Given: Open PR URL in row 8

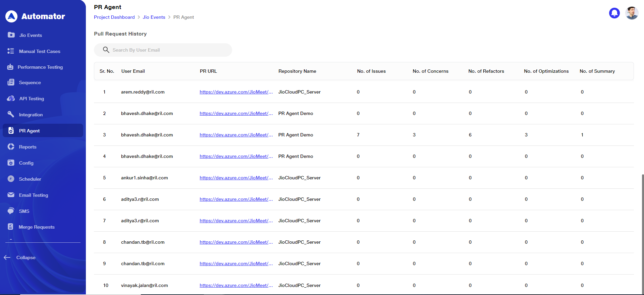Looking at the screenshot, I should (236, 242).
